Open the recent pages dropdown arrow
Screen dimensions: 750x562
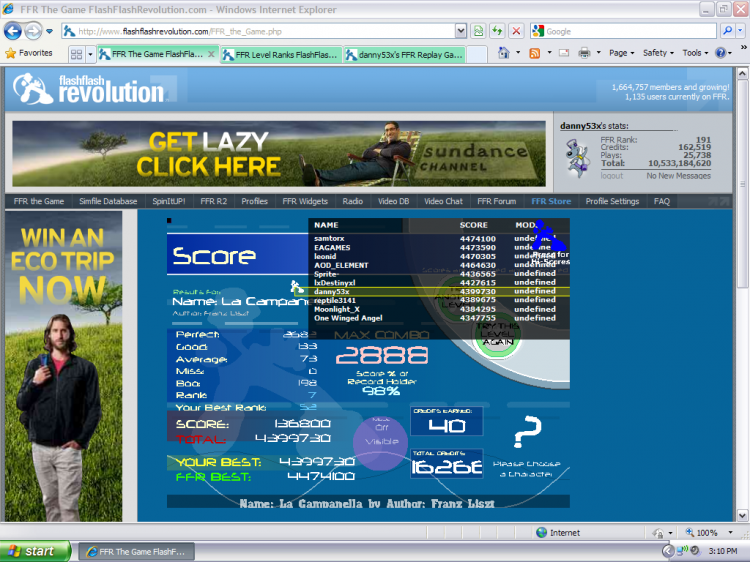[49, 32]
